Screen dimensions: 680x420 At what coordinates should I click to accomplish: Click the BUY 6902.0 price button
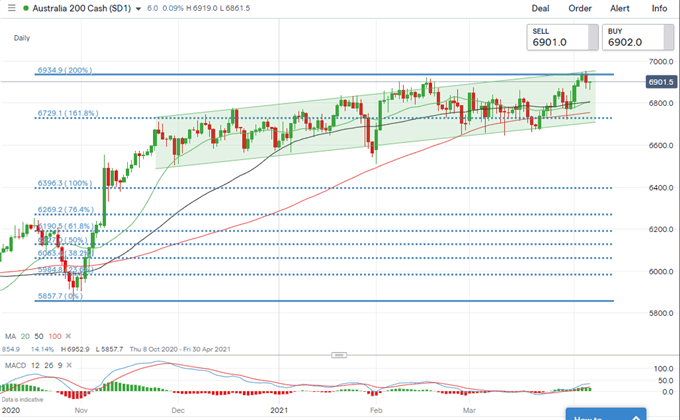coord(638,37)
